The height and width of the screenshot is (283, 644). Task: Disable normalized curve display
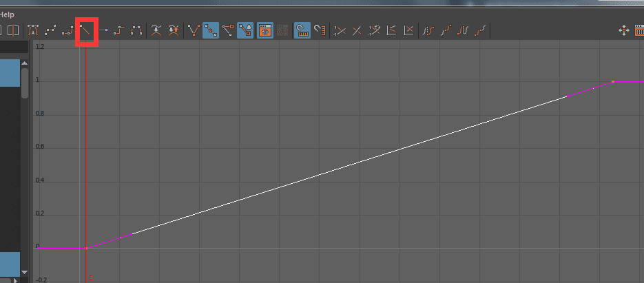click(357, 30)
